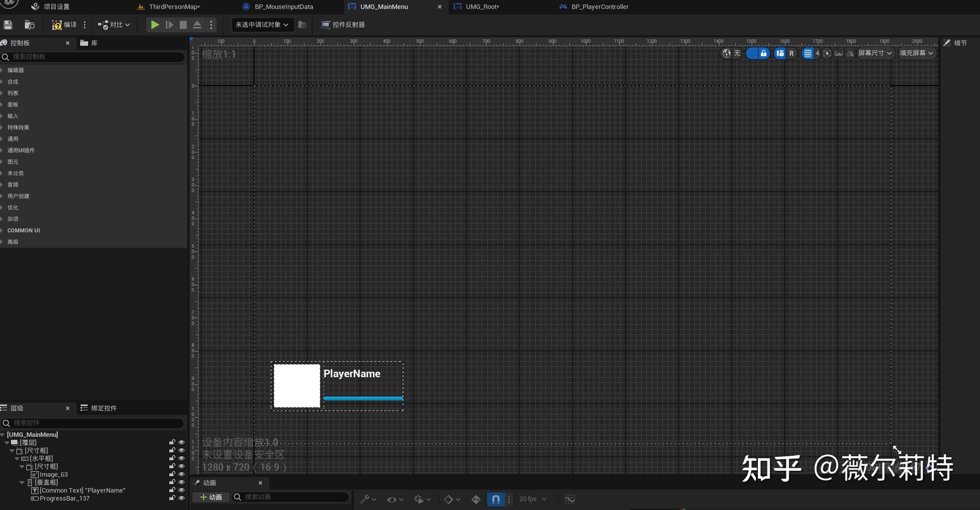980x510 pixels.
Task: Save the widget blueprint with the save icon
Action: (8, 25)
